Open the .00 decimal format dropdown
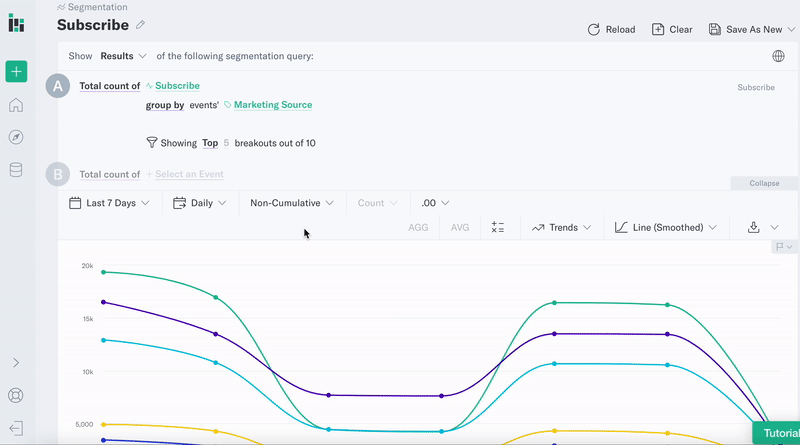The width and height of the screenshot is (800, 445). coord(435,203)
